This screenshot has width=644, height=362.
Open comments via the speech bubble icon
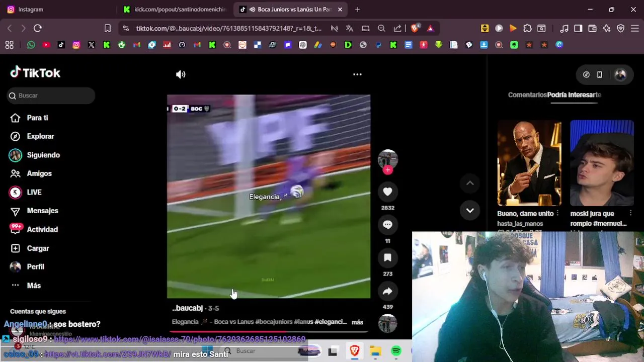point(387,225)
